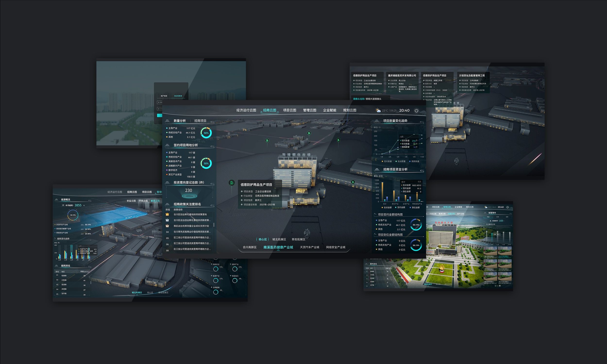Screen dimensions: 607x364
Task: Switch to the 项目云图 top tab
Action: coord(289,110)
